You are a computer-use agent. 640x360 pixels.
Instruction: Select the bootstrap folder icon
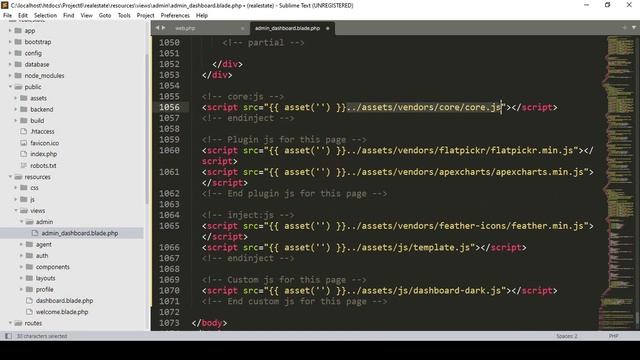[18, 42]
